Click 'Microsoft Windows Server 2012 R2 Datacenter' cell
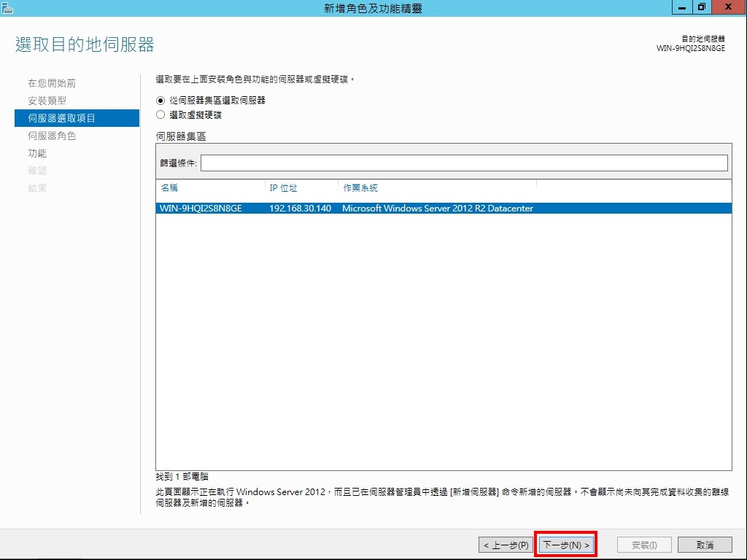 coord(438,208)
